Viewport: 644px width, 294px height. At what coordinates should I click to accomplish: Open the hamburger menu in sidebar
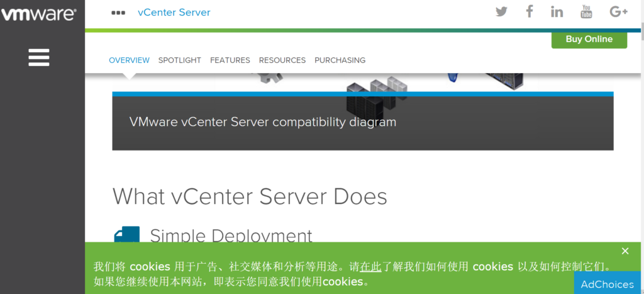(39, 57)
